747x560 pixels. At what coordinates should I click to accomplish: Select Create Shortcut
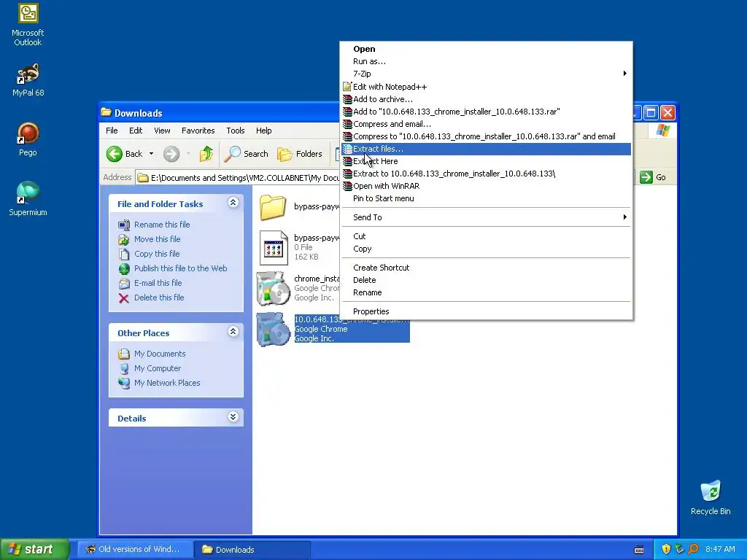[487, 268]
